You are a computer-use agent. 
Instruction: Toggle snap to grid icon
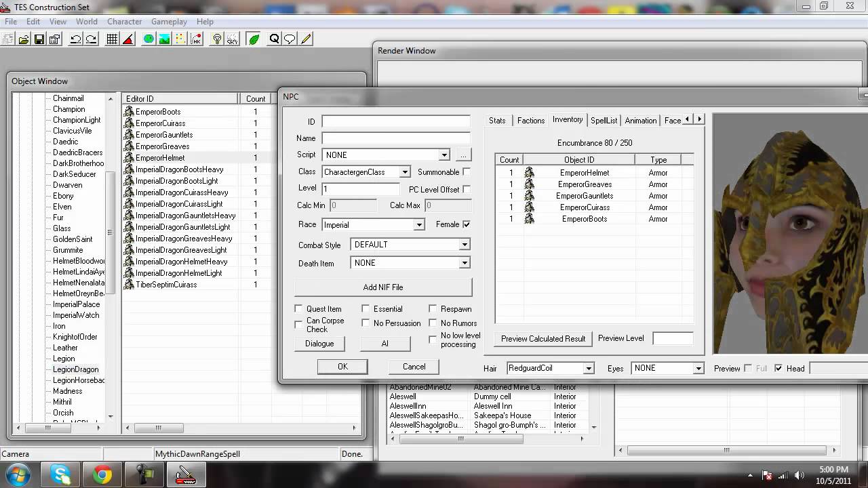[x=112, y=39]
